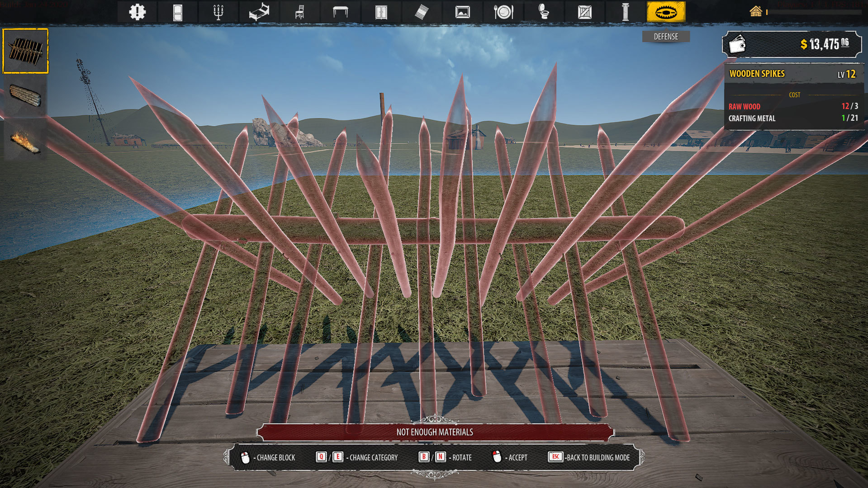Open the pillar column category
Viewport: 868px width, 488px height.
click(626, 12)
